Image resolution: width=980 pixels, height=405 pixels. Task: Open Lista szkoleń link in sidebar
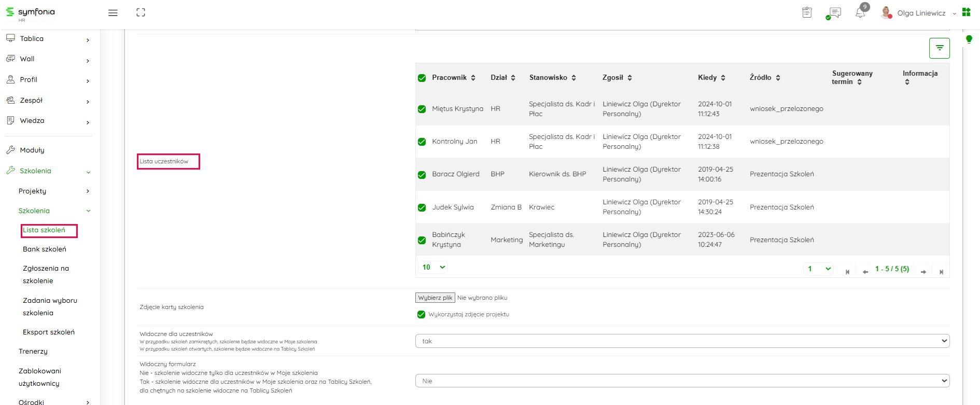pyautogui.click(x=44, y=230)
